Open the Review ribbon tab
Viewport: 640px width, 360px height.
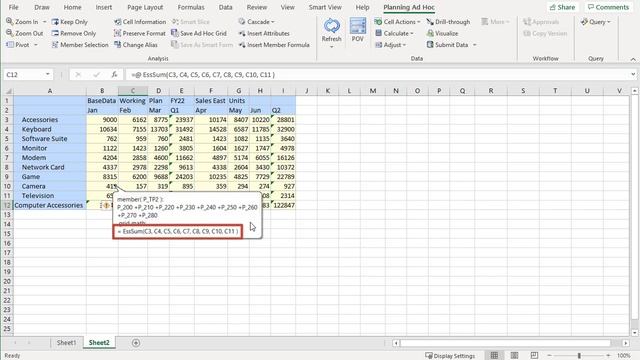[x=256, y=7]
